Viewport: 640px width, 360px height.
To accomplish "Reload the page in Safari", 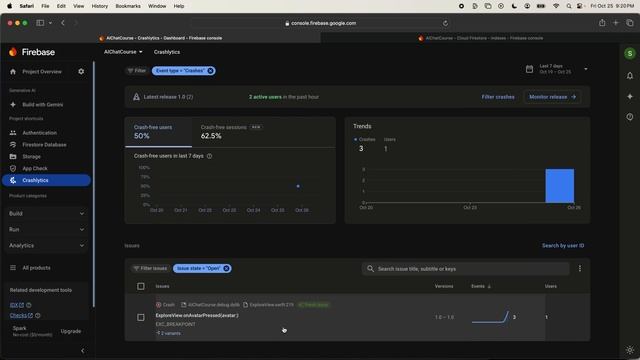I will coord(445,23).
